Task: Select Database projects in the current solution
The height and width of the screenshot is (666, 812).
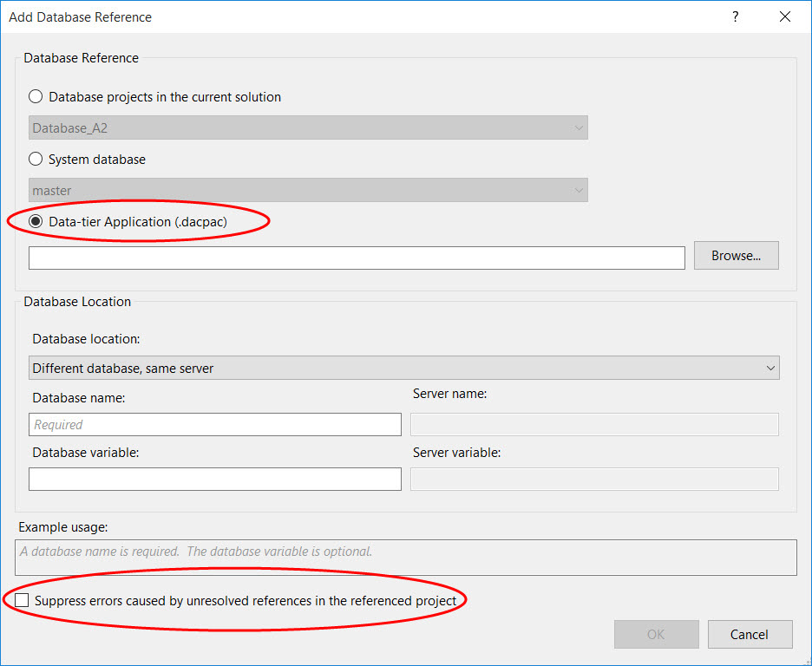Action: tap(36, 97)
